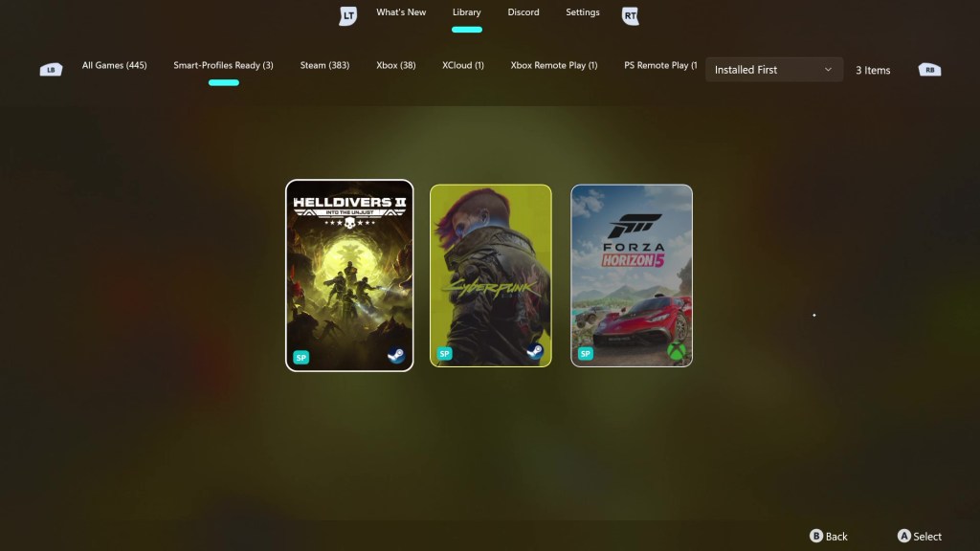This screenshot has width=980, height=551.
Task: Show All Games (445)
Action: coord(114,66)
